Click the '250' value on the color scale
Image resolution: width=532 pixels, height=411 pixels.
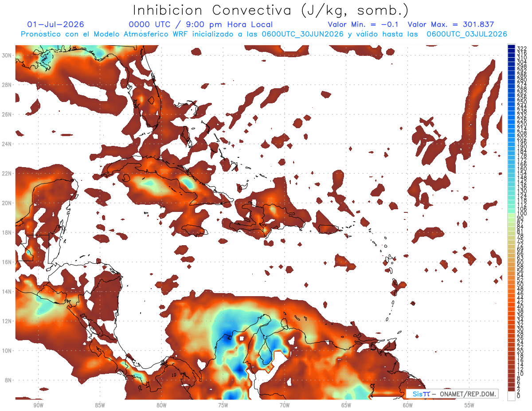pyautogui.click(x=521, y=102)
